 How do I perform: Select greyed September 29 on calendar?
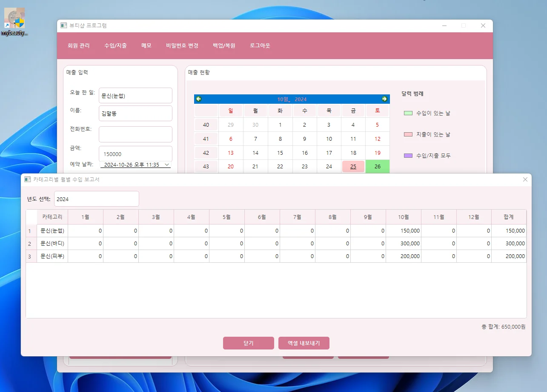pyautogui.click(x=231, y=125)
